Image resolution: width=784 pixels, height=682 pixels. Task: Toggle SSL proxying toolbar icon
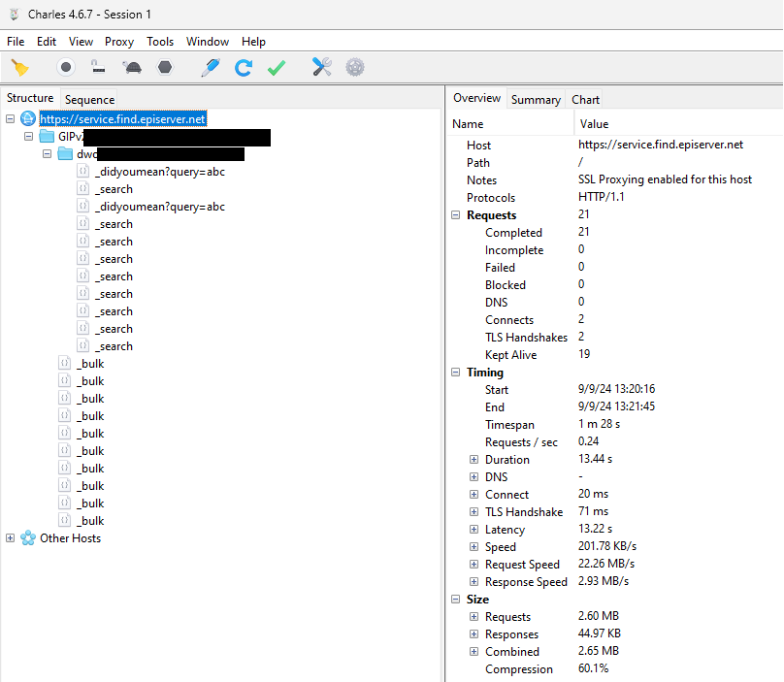pyautogui.click(x=98, y=67)
